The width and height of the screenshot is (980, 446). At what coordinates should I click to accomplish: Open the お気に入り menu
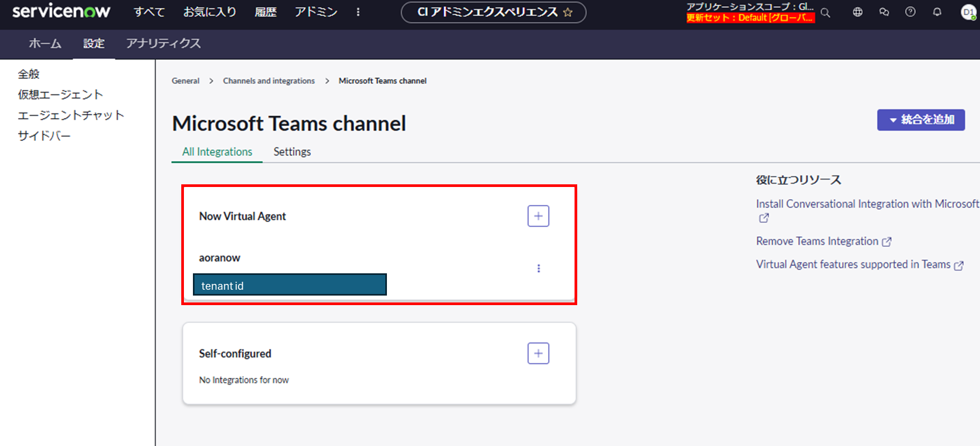[x=210, y=12]
